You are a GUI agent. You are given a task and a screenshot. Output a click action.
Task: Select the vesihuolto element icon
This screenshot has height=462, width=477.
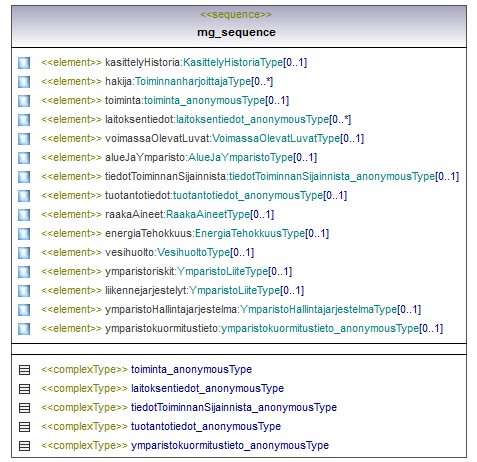[x=24, y=253]
